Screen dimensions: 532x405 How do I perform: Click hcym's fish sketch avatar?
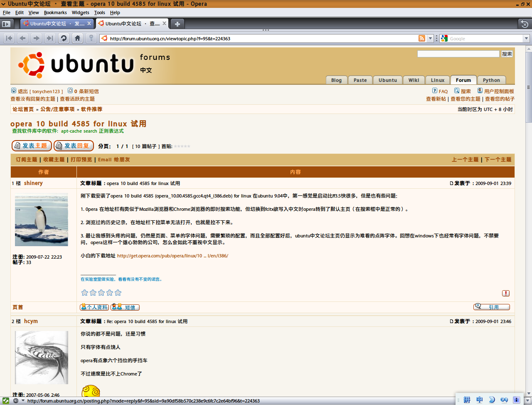click(x=42, y=358)
